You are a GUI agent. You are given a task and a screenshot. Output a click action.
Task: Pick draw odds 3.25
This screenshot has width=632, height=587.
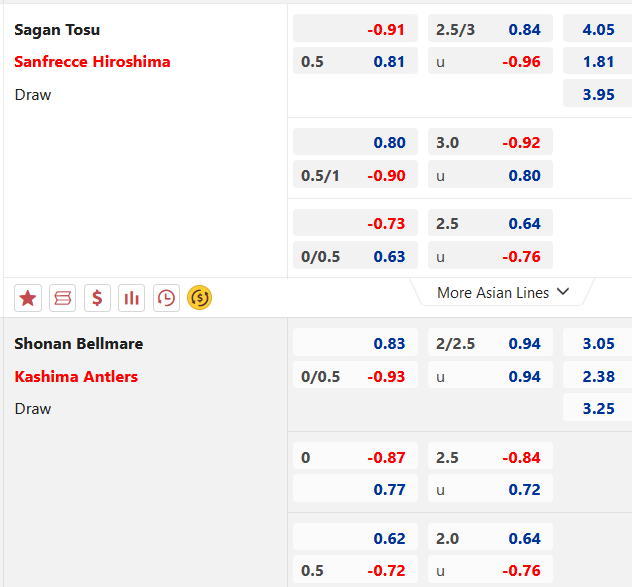point(598,408)
